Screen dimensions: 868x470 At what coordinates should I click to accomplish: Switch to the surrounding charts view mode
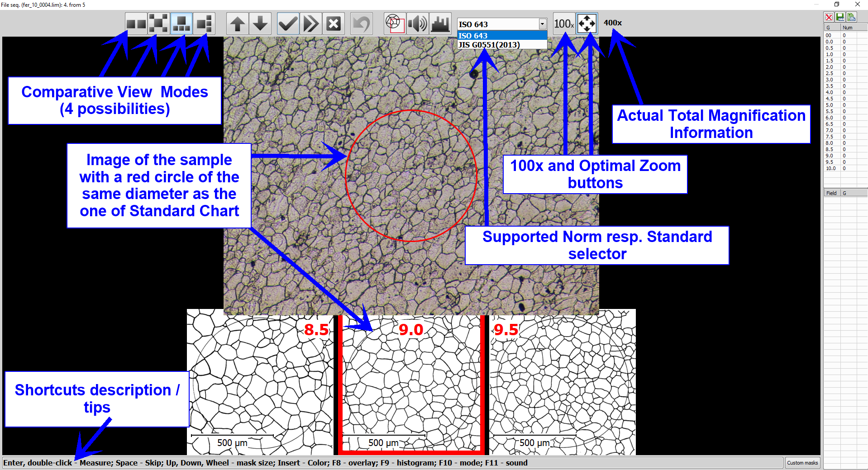pos(159,24)
